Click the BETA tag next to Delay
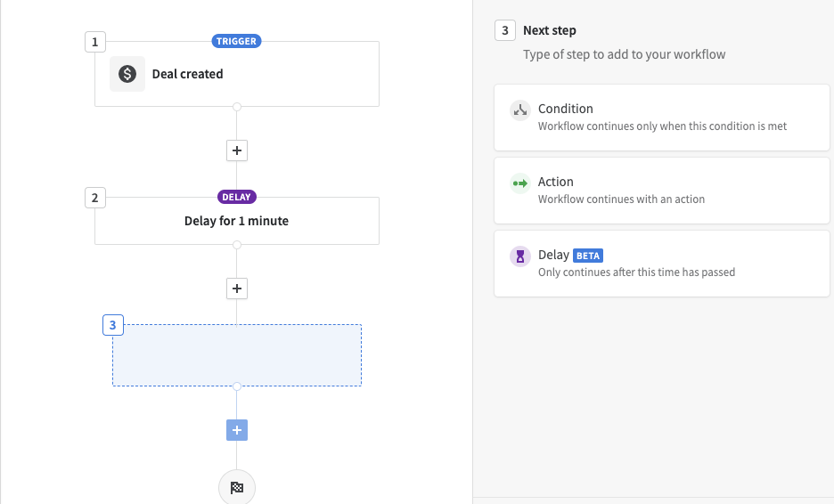834x504 pixels. coord(588,256)
